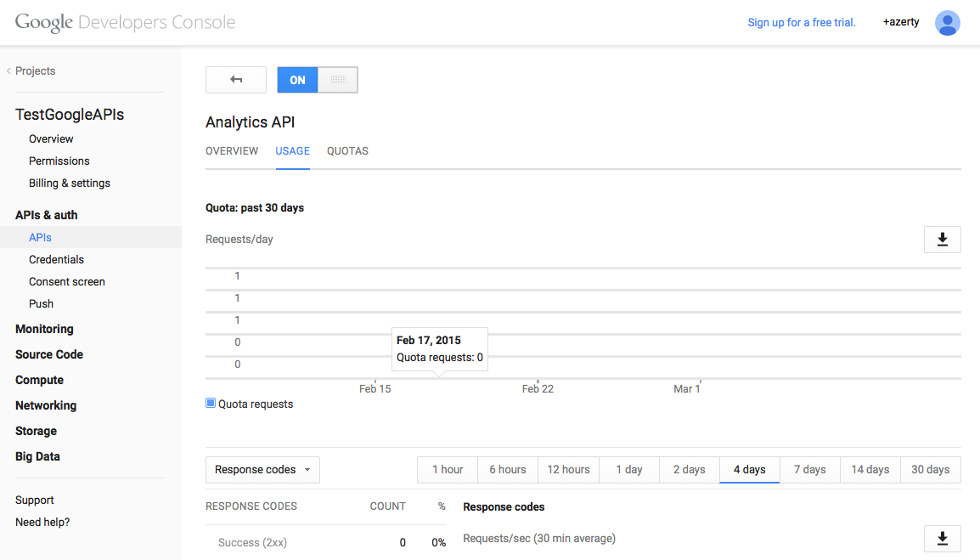Download the Requests/day quota chart
This screenshot has height=560, width=980.
[x=942, y=240]
